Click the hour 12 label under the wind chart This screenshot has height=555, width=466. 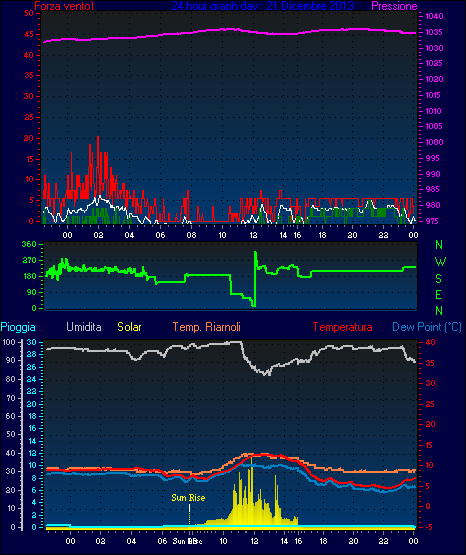pos(253,235)
